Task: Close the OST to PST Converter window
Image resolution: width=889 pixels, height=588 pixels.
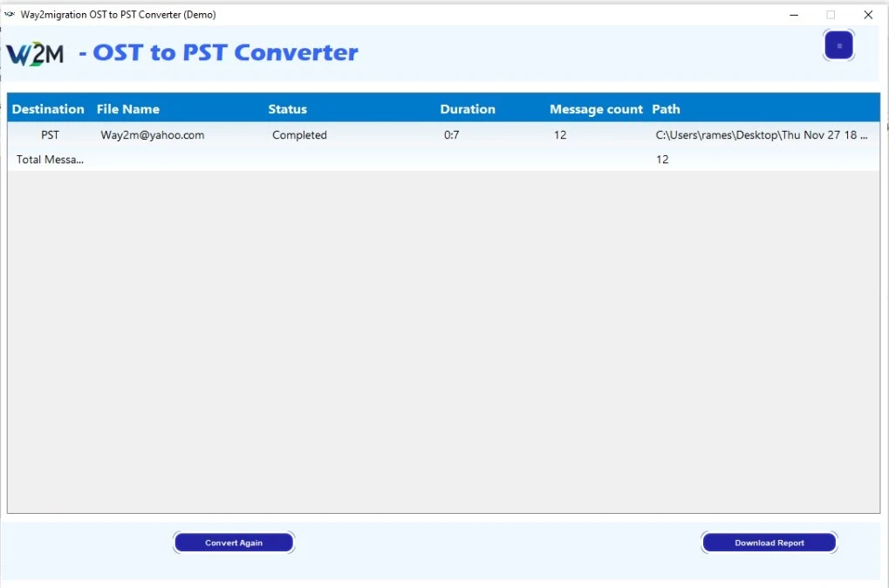Action: 868,15
